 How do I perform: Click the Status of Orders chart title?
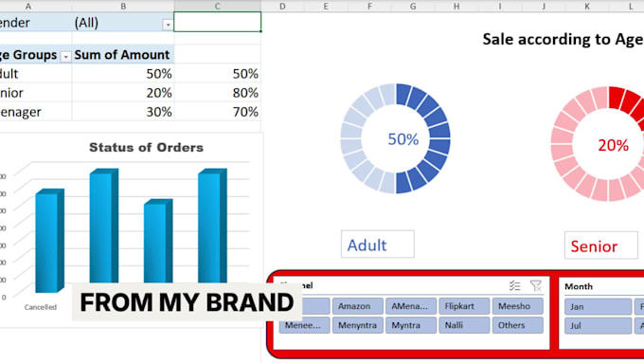point(146,147)
